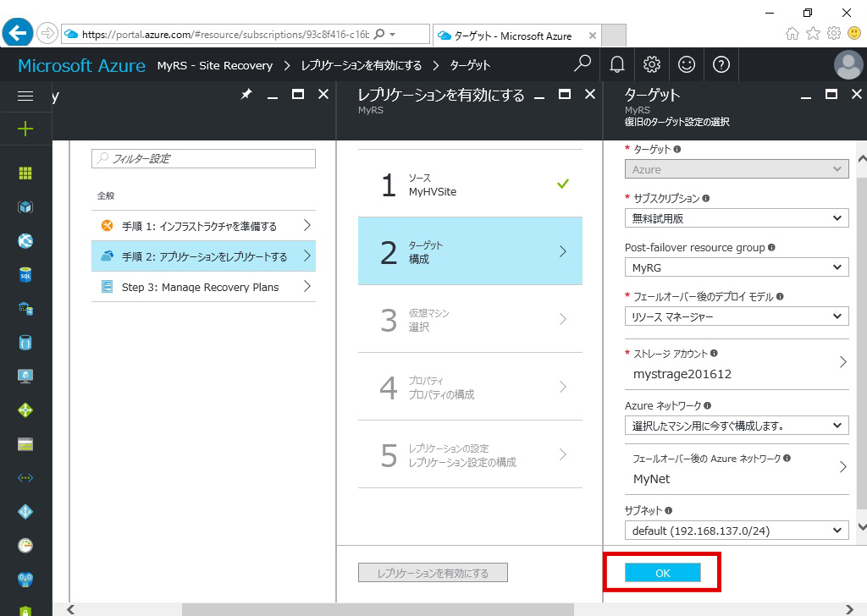The image size is (867, 616).
Task: Open the monitor screen sidebar icon
Action: point(25,377)
